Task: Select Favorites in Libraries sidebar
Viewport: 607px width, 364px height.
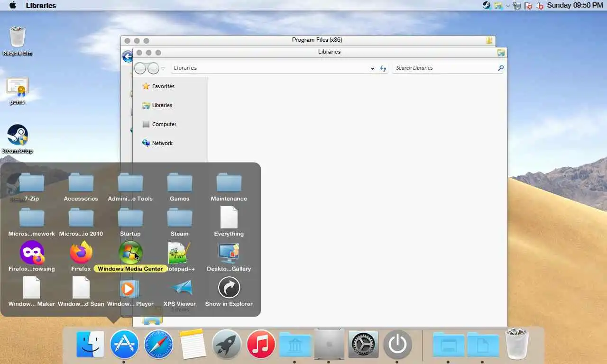Action: [158, 86]
